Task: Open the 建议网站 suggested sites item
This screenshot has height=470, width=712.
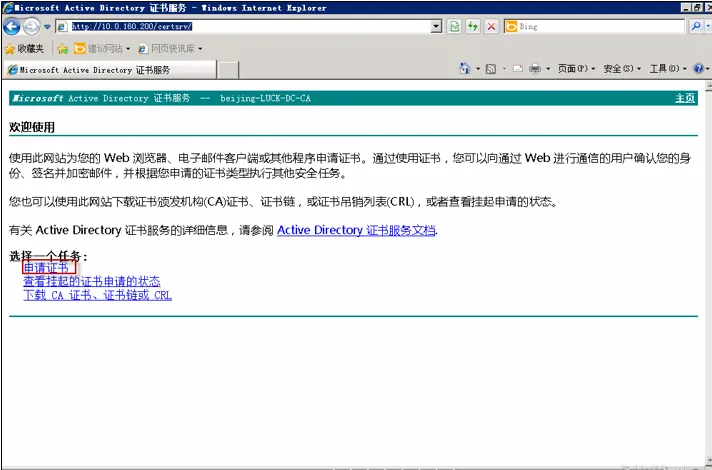Action: click(x=102, y=49)
